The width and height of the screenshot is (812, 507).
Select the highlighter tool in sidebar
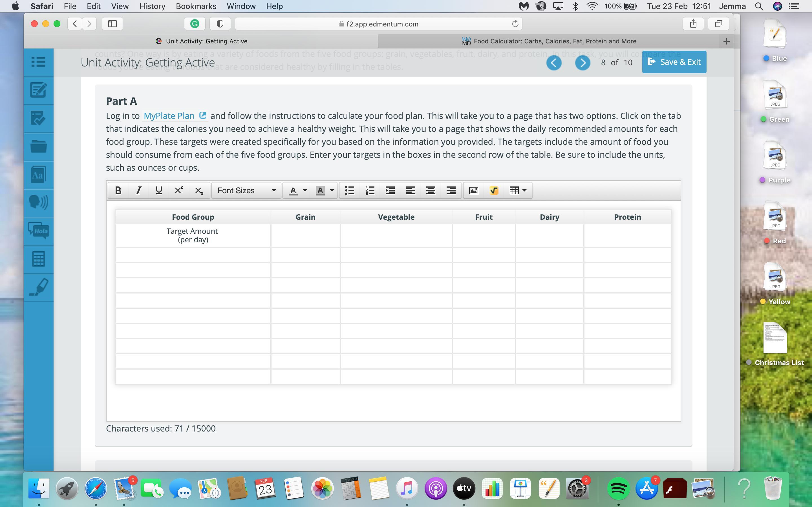[38, 287]
